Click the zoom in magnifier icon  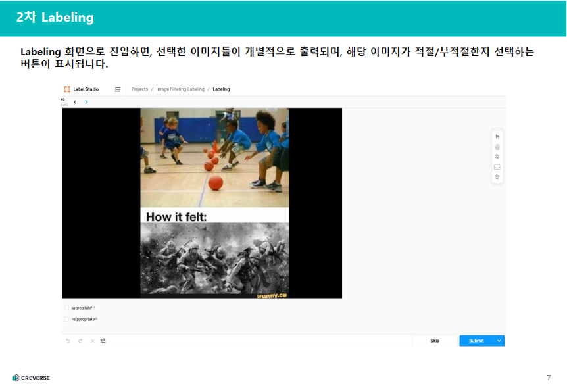click(x=497, y=157)
